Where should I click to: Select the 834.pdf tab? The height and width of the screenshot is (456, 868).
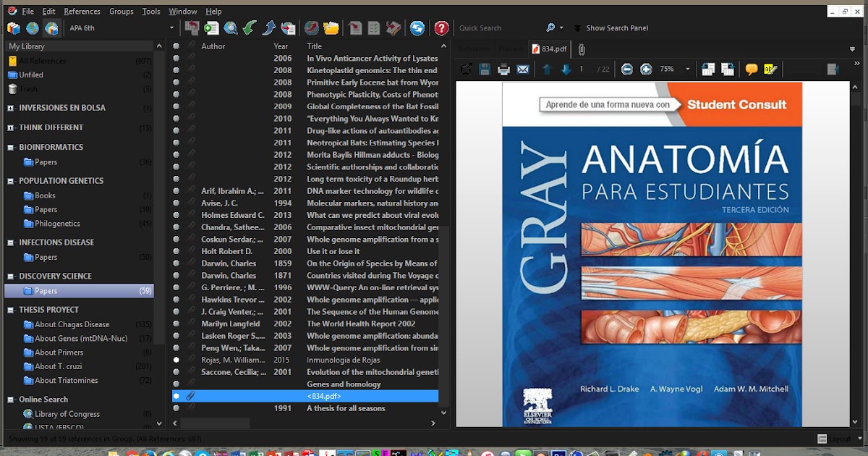coord(549,49)
